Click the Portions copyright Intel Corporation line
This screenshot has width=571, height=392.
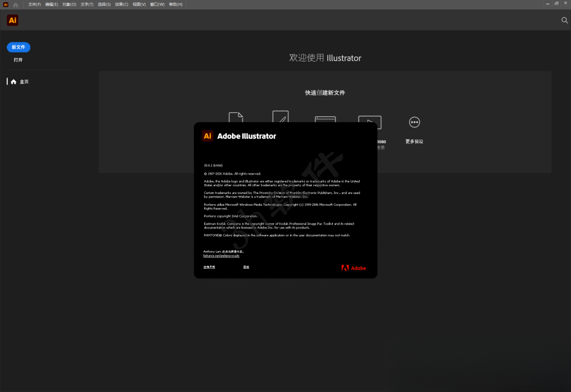point(230,216)
